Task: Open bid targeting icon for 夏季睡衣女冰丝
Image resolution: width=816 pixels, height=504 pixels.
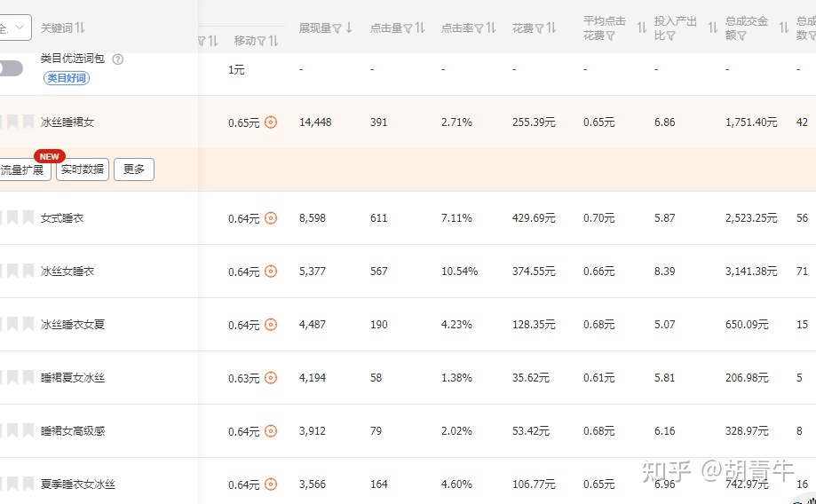Action: pos(271,484)
